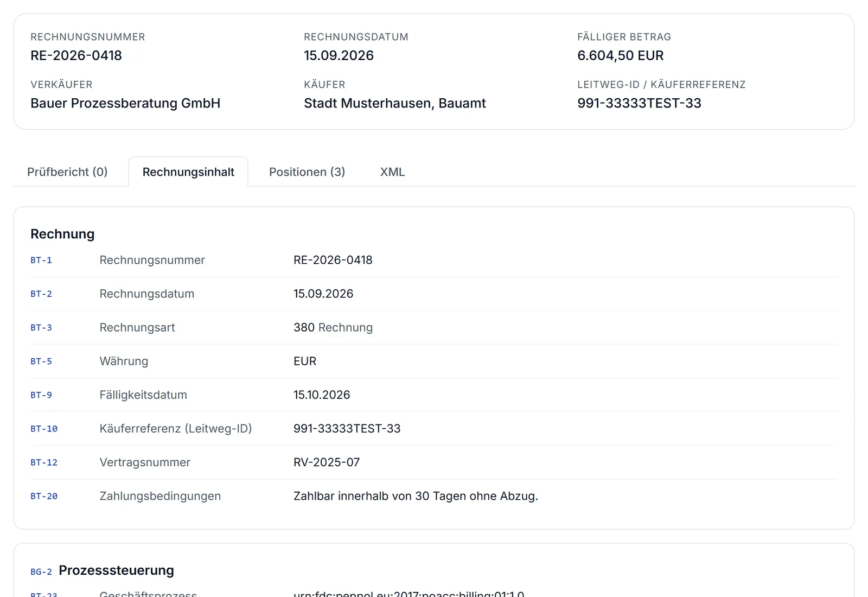Open the Prüfbericht (0) tab
Viewport: 868px width, 597px height.
(67, 172)
